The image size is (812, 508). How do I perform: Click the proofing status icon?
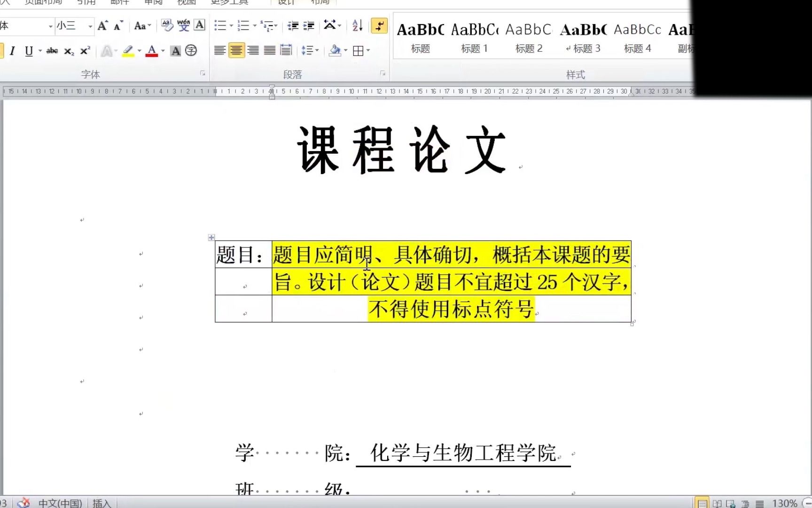[23, 503]
